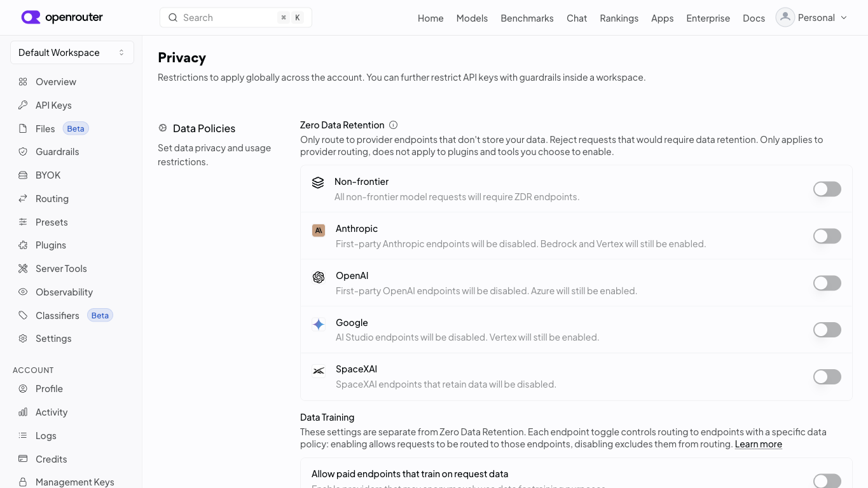The height and width of the screenshot is (488, 868).
Task: Open the Chat nav item
Action: 577,18
